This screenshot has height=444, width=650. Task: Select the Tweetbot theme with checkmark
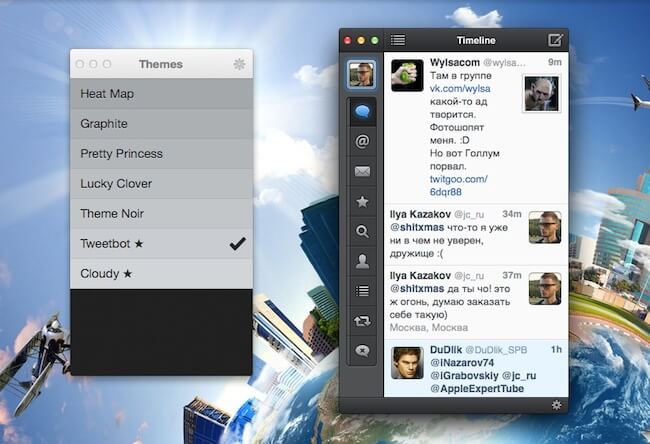tap(161, 243)
